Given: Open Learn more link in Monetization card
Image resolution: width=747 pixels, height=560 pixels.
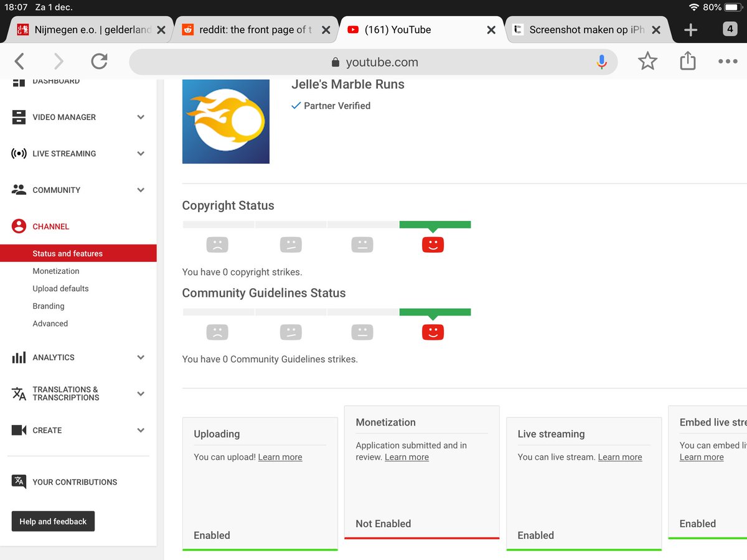Looking at the screenshot, I should coord(406,457).
